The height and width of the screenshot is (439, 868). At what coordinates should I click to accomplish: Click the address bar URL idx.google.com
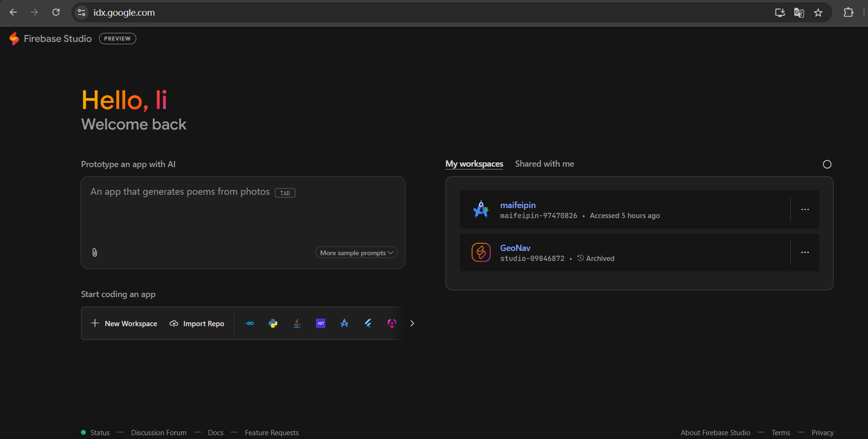point(124,12)
